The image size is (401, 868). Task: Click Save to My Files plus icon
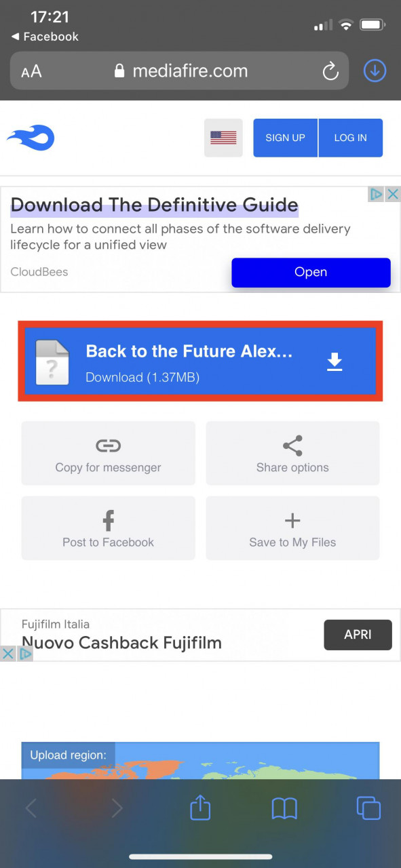292,520
